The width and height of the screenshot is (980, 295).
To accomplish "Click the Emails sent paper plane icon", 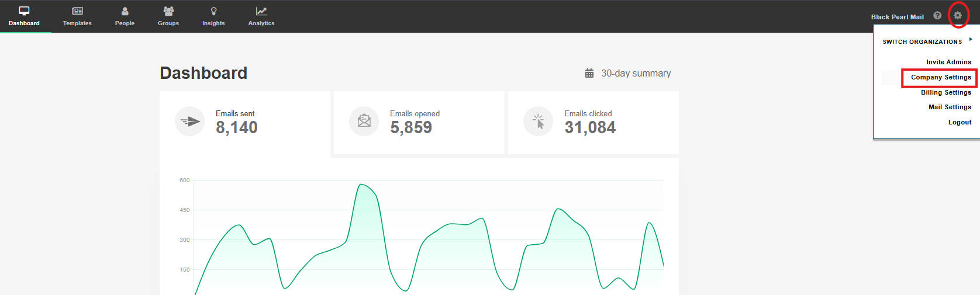I will [189, 122].
